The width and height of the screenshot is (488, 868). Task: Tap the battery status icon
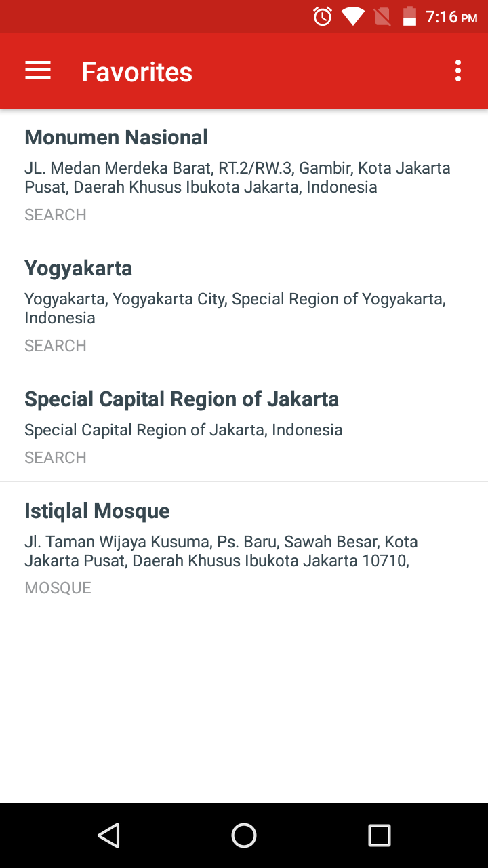[409, 16]
